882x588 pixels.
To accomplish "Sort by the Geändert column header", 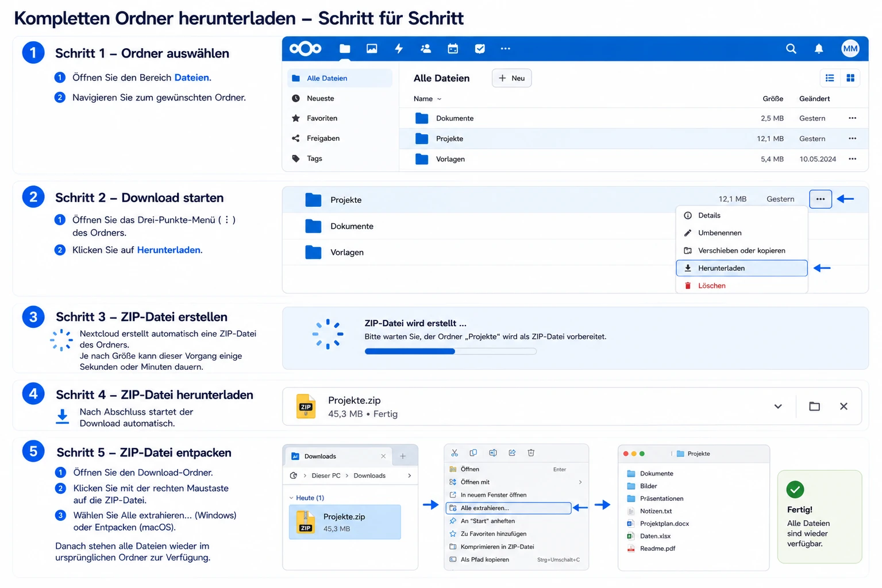I will 814,99.
